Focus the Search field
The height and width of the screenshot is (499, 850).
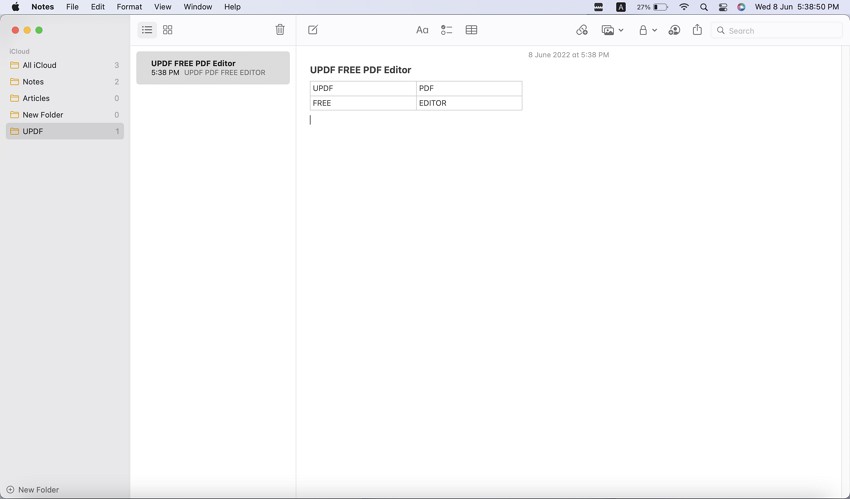(776, 31)
